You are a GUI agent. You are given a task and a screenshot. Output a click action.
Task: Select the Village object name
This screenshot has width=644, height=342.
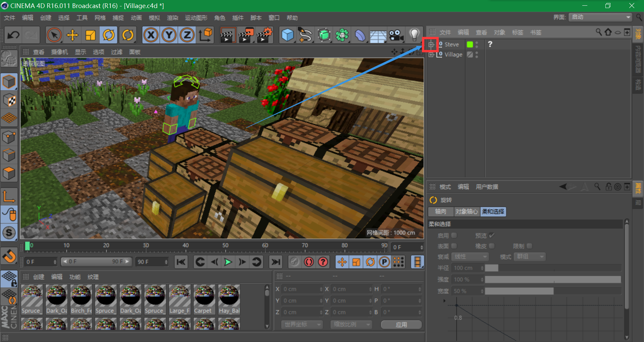coord(453,55)
